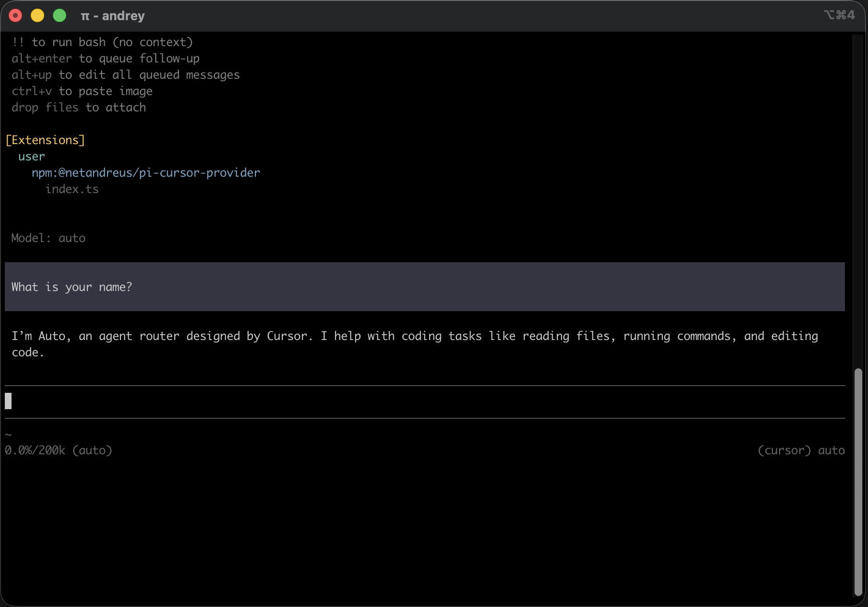Screen dimensions: 868x607
Task: Click the "What is your name?" user message
Action: 425,287
